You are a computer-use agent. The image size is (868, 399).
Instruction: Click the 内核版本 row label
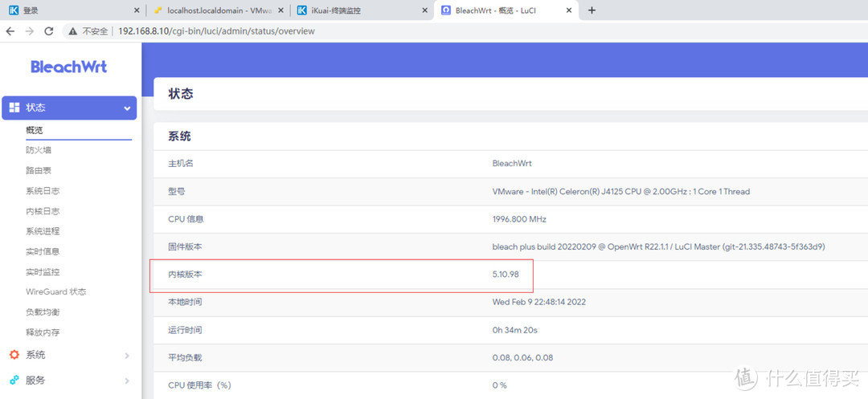185,274
